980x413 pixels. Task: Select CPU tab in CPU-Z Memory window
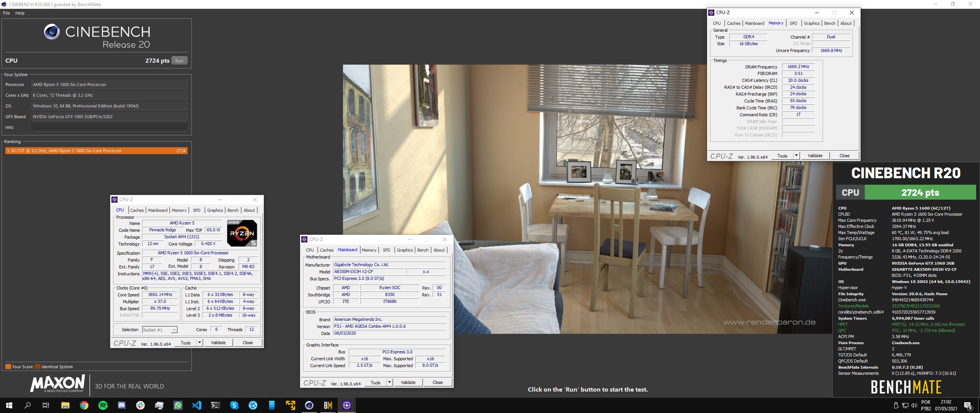(717, 23)
